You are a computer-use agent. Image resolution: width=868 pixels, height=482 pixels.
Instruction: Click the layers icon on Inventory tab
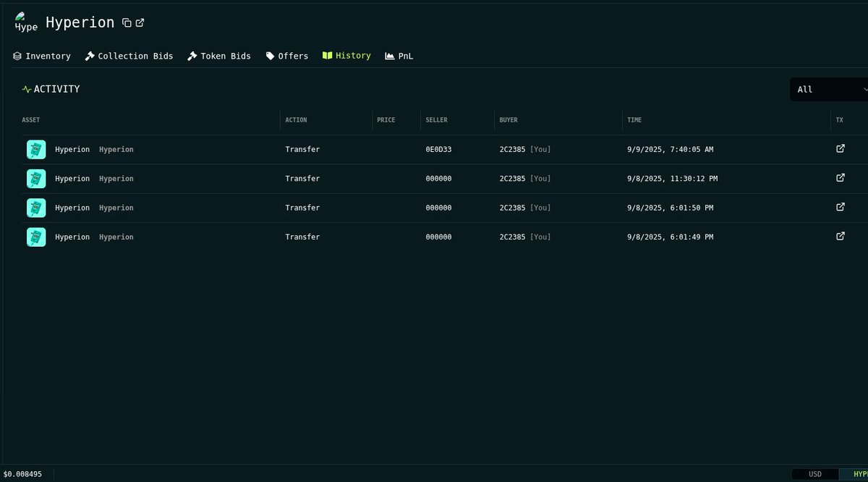(16, 55)
